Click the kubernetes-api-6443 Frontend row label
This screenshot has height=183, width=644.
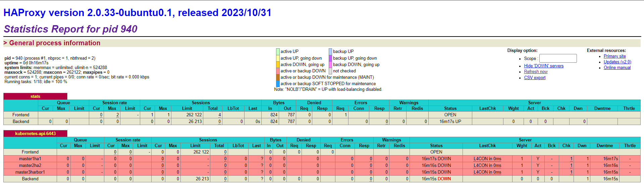(x=30, y=152)
